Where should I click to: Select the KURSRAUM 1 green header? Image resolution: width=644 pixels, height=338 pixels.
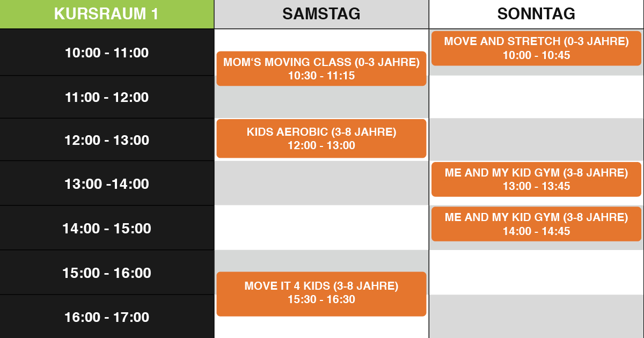(x=107, y=14)
